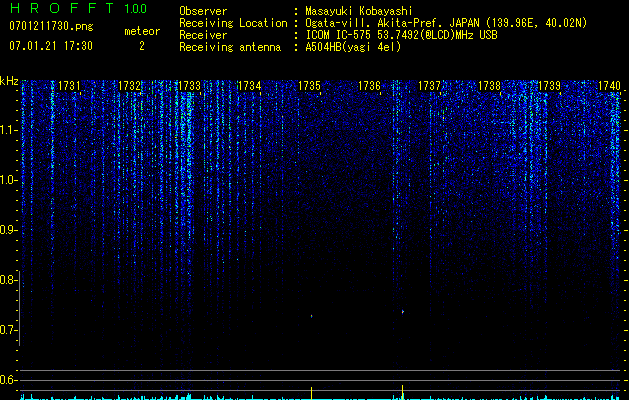
Task: Click the 0.8 frequency axis label
Action: point(8,280)
